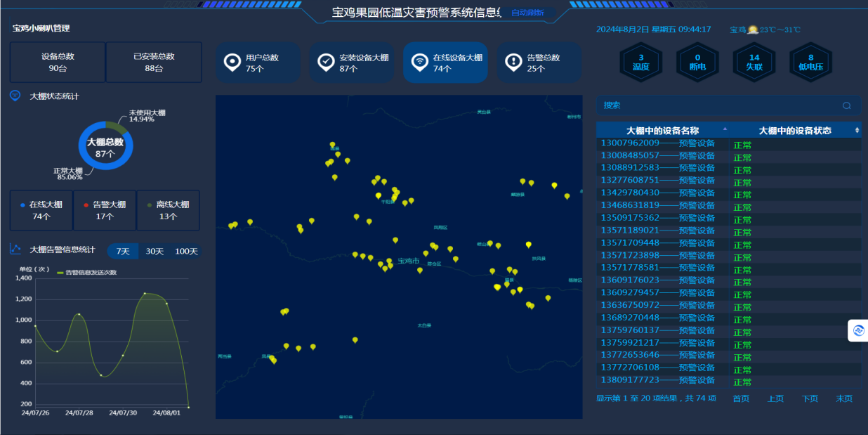The image size is (868, 435).
Task: Click the 安装设备大棚 checkmark icon
Action: pos(326,63)
